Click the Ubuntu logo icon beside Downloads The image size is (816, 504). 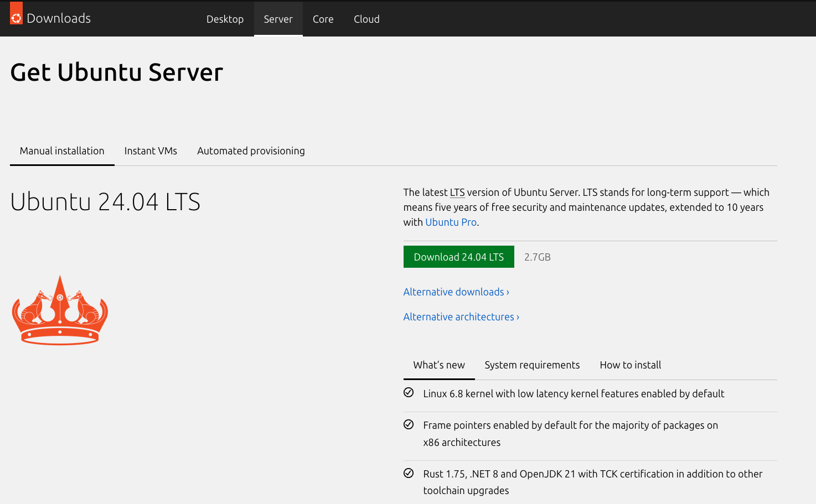point(16,14)
